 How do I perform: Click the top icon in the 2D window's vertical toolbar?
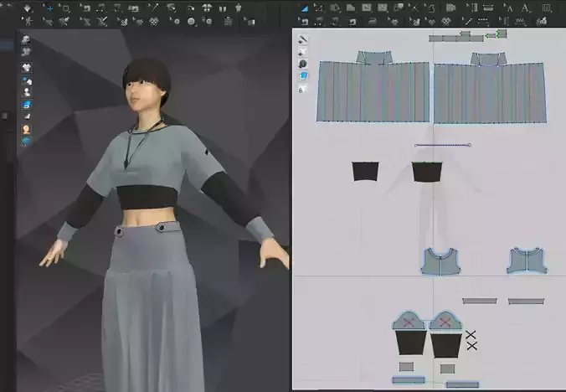pos(302,39)
